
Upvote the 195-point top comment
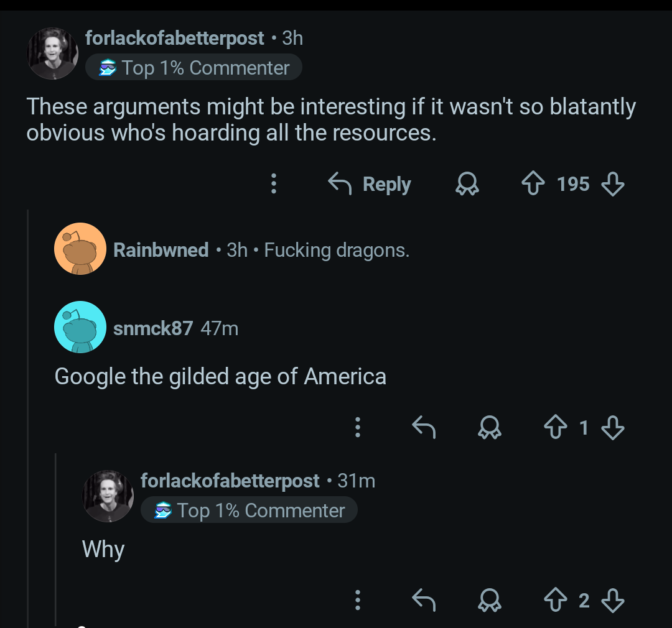pos(533,183)
